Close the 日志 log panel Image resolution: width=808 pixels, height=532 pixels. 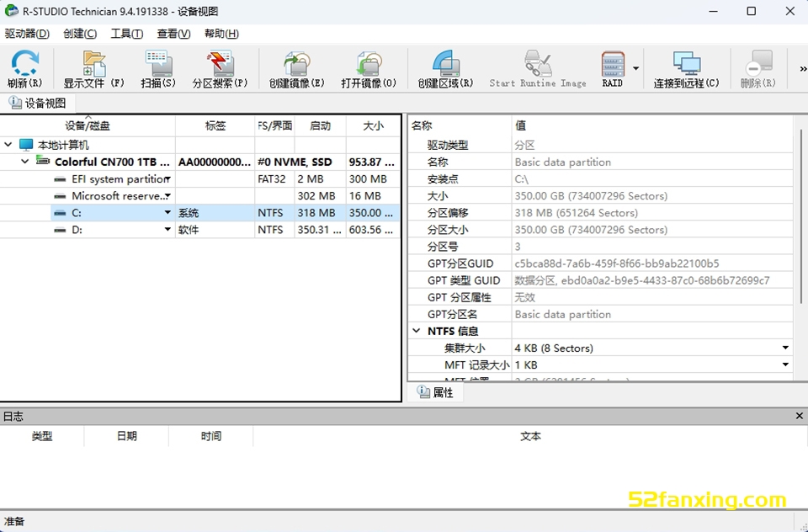pos(800,416)
